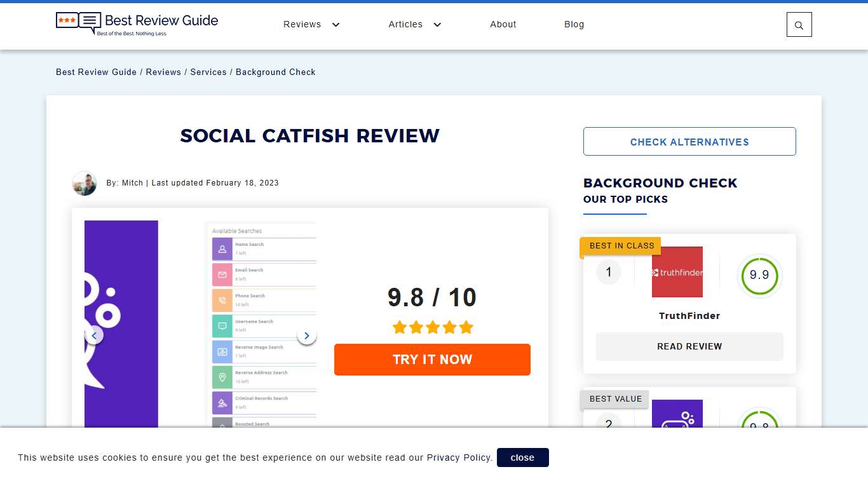Image resolution: width=868 pixels, height=488 pixels.
Task: Open the Blog page from navigation
Action: [574, 24]
